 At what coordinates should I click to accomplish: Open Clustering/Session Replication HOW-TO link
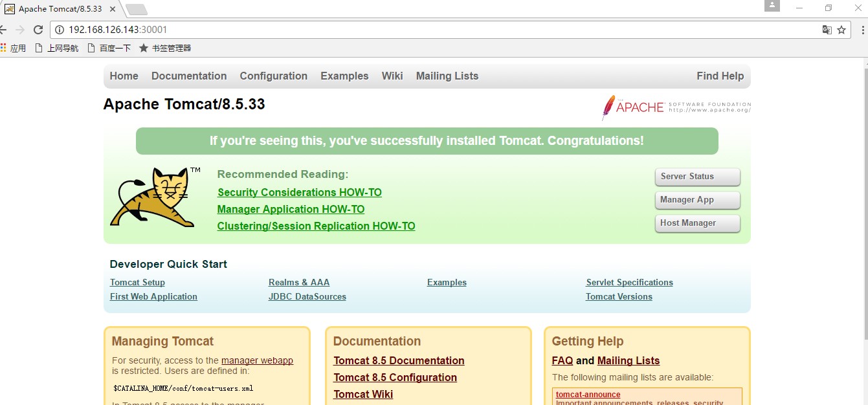tap(317, 226)
